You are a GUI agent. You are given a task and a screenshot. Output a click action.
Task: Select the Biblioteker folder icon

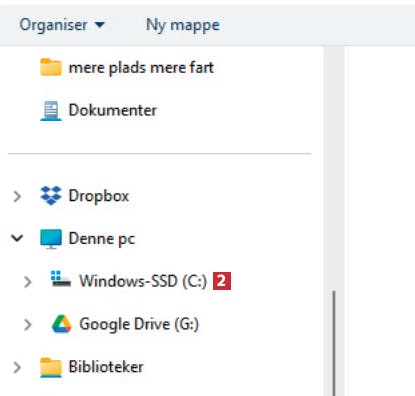[51, 367]
